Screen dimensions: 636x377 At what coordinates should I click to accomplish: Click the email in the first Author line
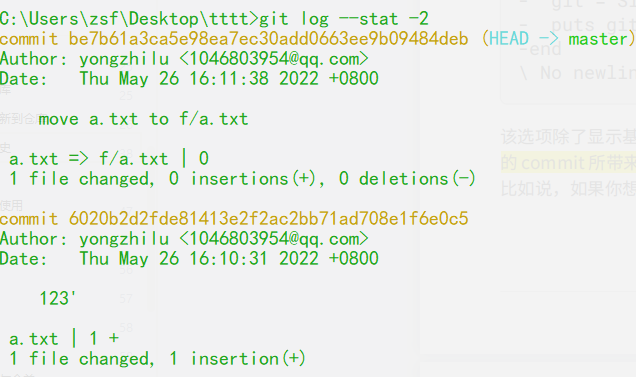274,59
